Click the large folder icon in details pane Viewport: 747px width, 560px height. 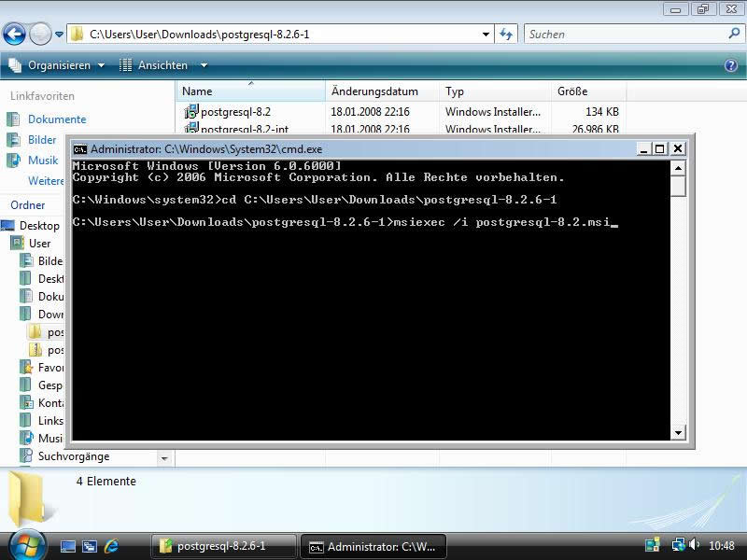click(x=28, y=498)
